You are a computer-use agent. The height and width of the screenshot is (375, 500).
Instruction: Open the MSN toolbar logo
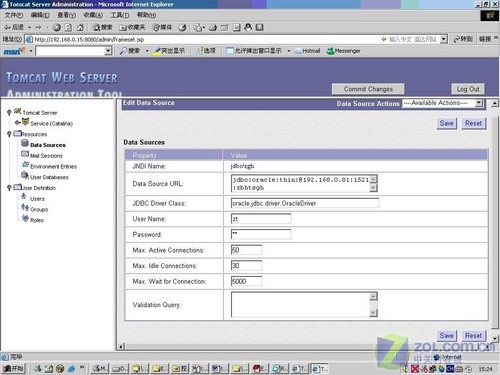point(14,51)
